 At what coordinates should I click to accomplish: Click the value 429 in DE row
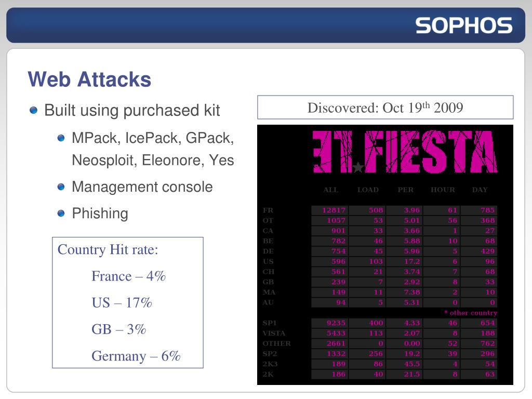pyautogui.click(x=487, y=251)
